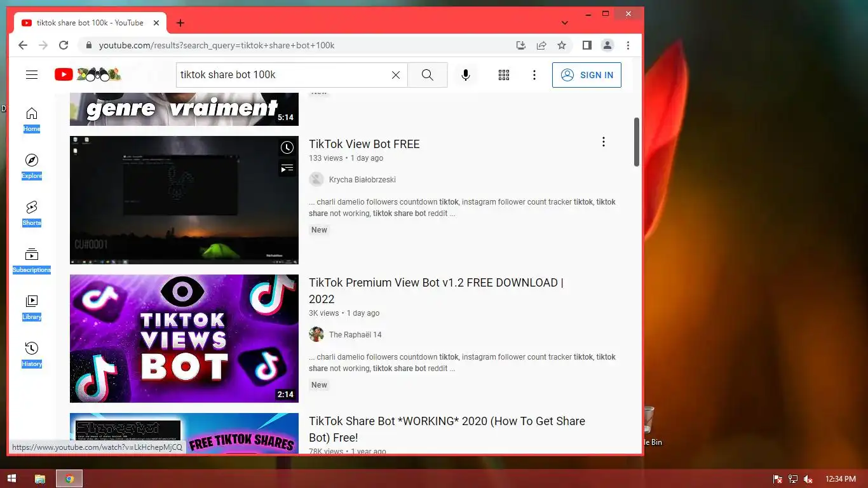The height and width of the screenshot is (488, 868).
Task: Reload the YouTube page
Action: [64, 45]
